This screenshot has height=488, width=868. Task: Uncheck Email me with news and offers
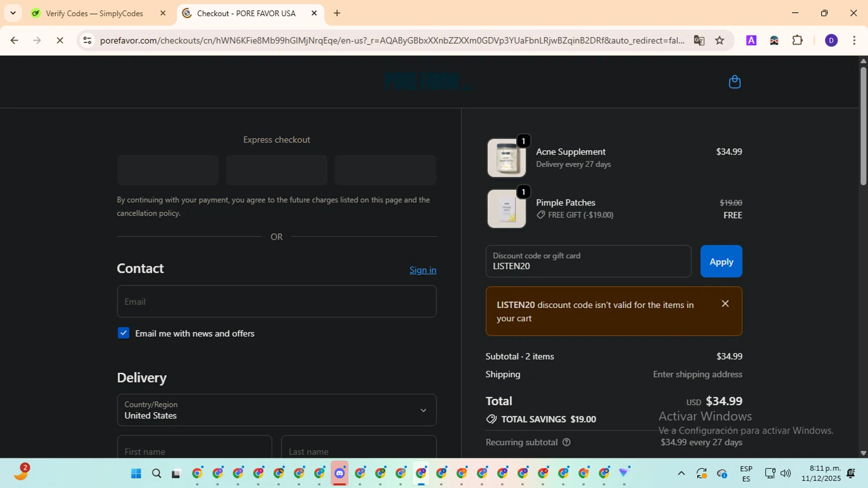point(123,333)
